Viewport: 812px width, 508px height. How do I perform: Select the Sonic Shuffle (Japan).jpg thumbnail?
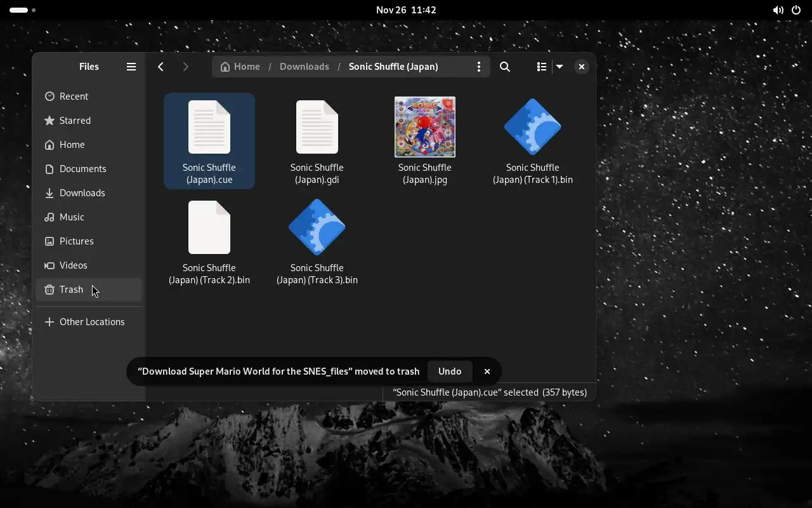pyautogui.click(x=425, y=127)
